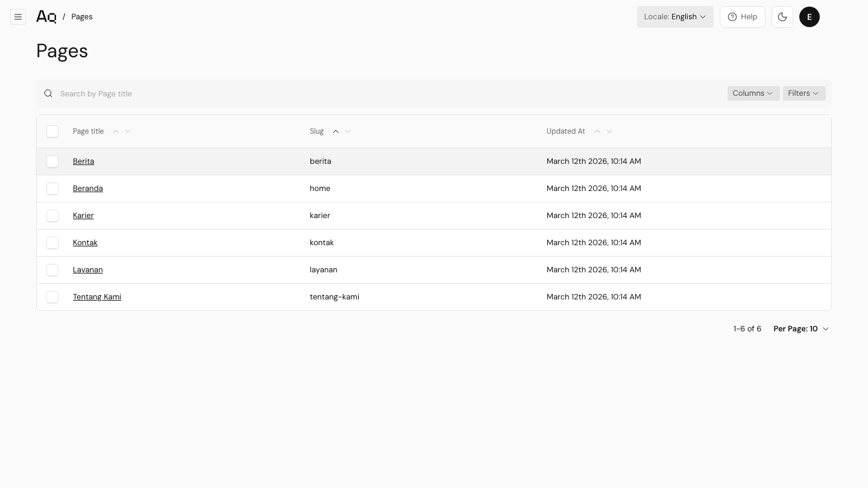Screen dimensions: 868x488
Task: Click the Aq logo icon
Action: point(46,17)
